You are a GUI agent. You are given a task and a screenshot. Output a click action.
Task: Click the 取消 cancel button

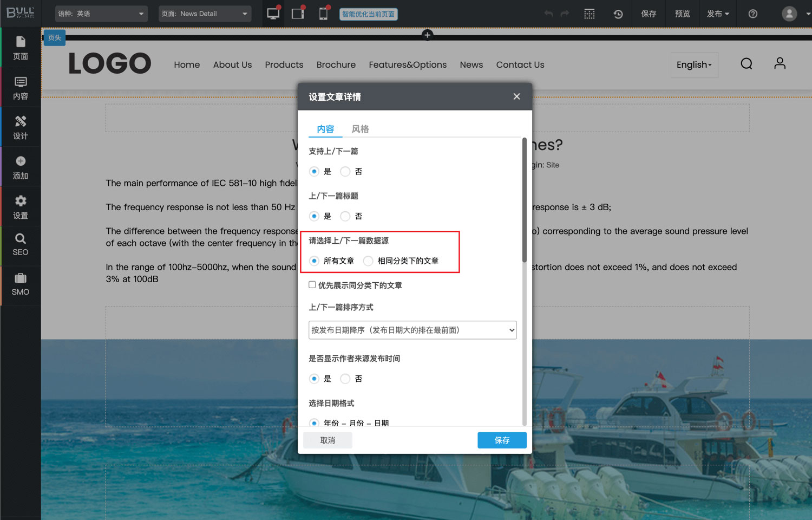click(x=328, y=440)
